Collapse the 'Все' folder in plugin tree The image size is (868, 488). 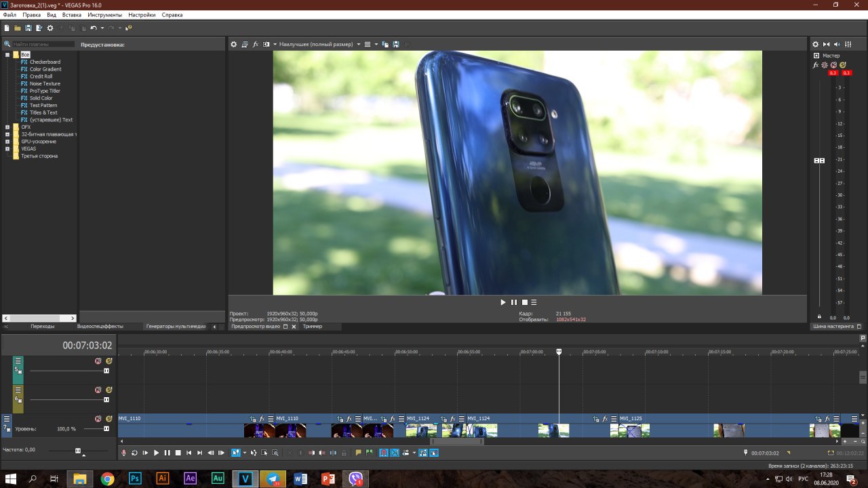[7, 54]
